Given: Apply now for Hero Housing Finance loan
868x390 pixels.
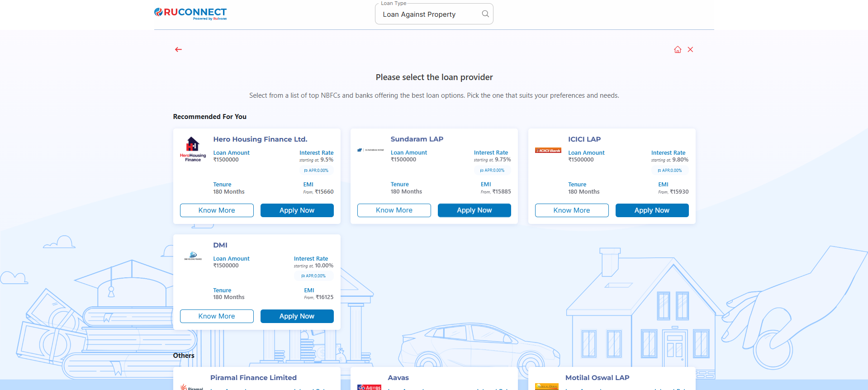Looking at the screenshot, I should (297, 210).
